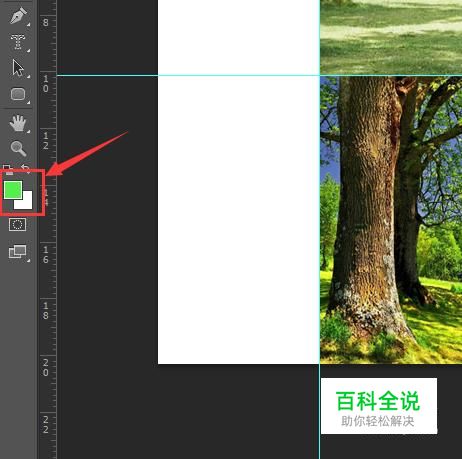Click the ruler mark labeled 16
The height and width of the screenshot is (459, 462).
tap(46, 255)
